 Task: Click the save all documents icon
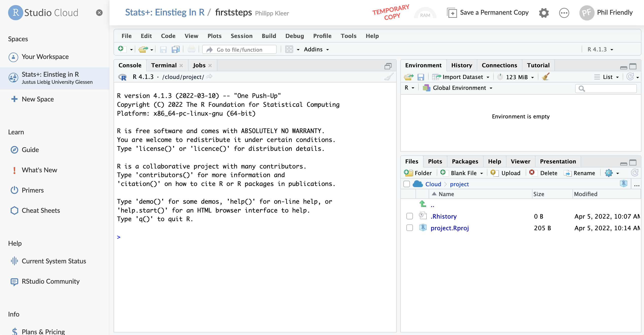[x=176, y=49]
